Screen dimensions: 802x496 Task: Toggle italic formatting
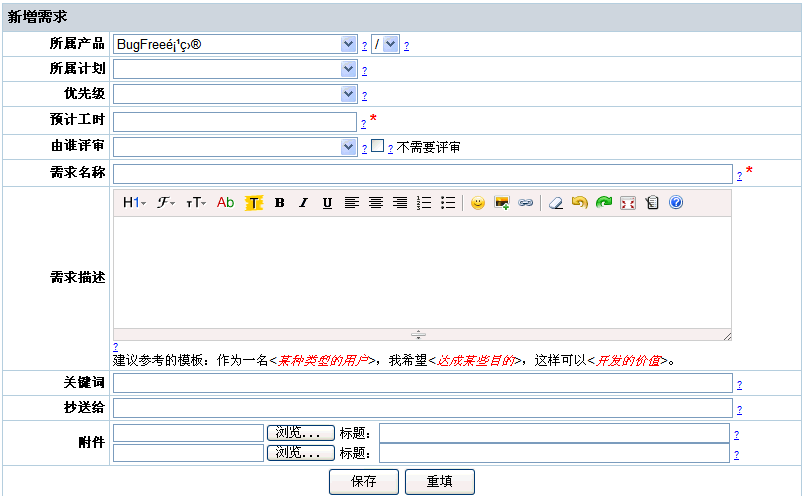pos(303,202)
